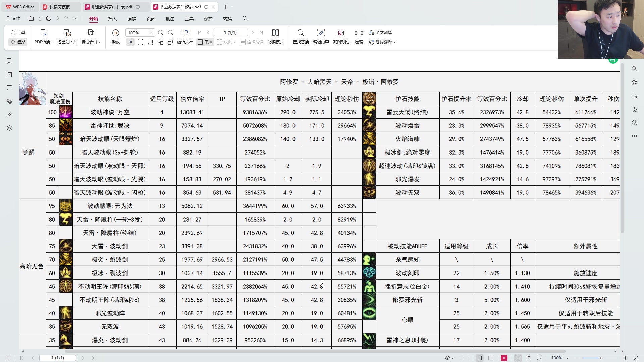Click the 选择 select button
Screen dimensions: 644x362
coord(17,42)
